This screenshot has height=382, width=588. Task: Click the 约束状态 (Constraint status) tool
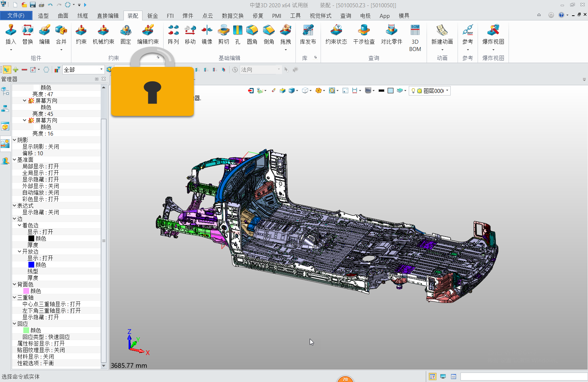click(x=336, y=35)
